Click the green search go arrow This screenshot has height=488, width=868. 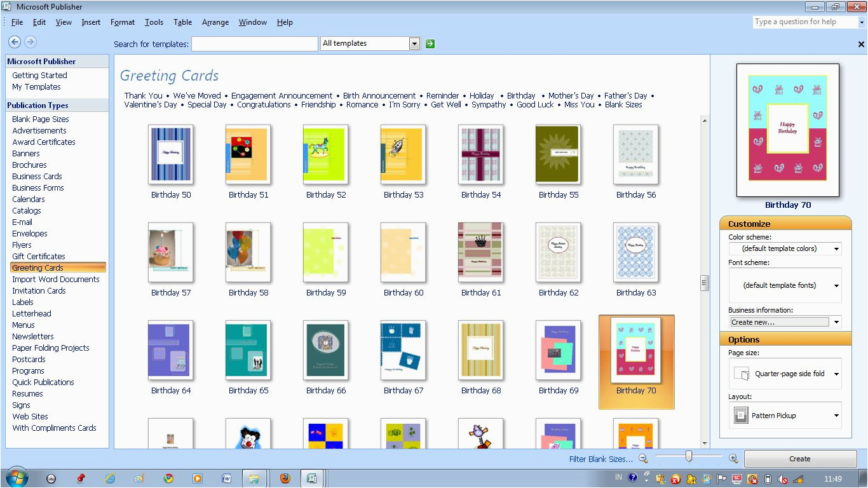point(430,44)
